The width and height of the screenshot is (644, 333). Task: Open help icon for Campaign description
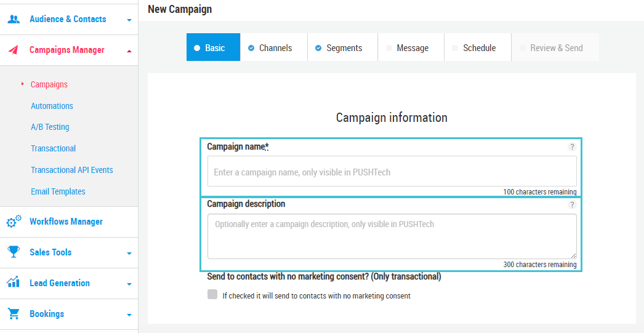[x=572, y=204]
